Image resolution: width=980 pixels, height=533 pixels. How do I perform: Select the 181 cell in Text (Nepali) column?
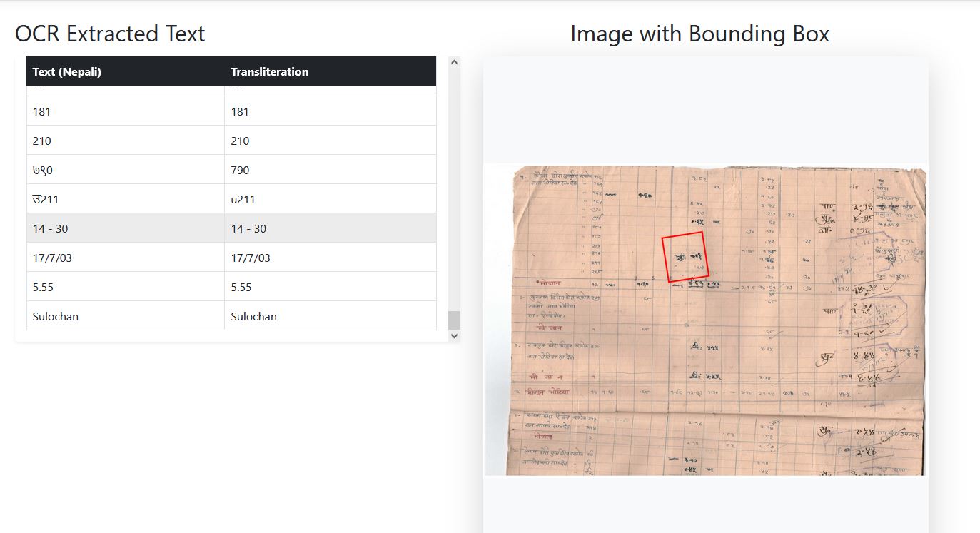[126, 111]
